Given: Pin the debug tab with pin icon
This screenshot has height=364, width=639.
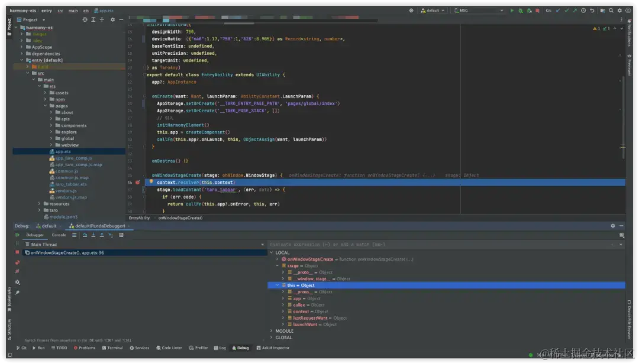Looking at the screenshot, I should pyautogui.click(x=17, y=292).
